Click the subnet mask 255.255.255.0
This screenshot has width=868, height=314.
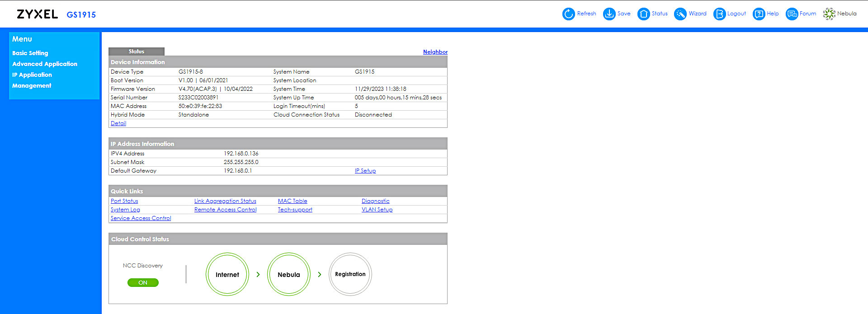tap(241, 162)
